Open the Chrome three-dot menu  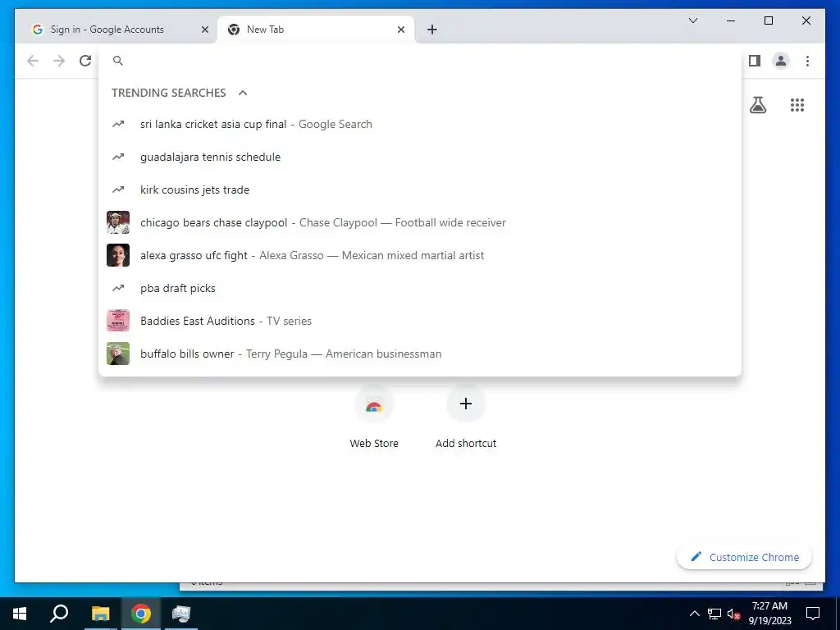[807, 61]
